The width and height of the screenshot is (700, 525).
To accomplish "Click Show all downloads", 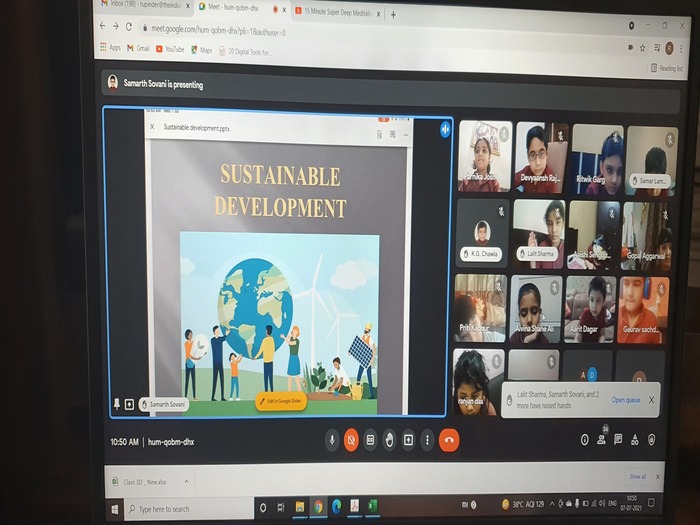I will 638,476.
